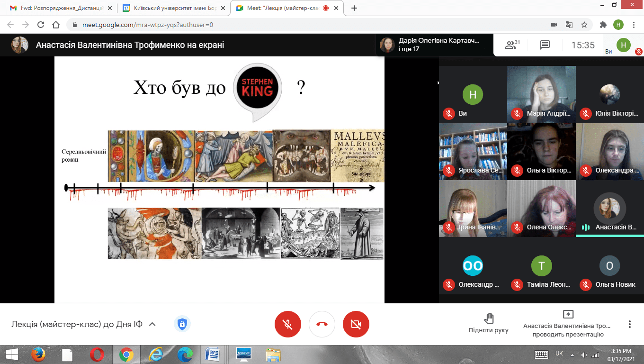The width and height of the screenshot is (644, 364).
Task: Open the chat messages panel
Action: 545,45
